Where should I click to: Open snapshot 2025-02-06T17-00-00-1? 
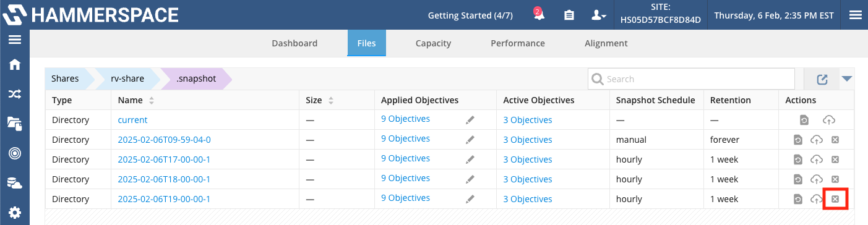coord(164,159)
